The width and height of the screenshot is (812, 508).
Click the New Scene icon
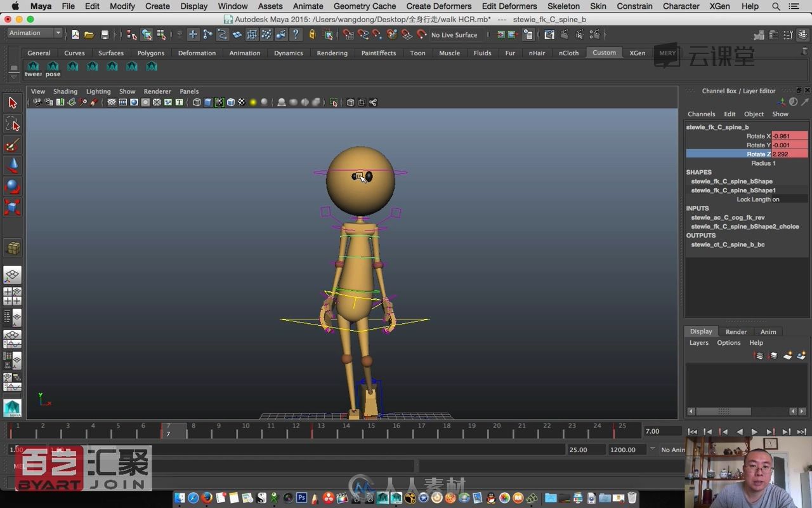click(x=75, y=34)
